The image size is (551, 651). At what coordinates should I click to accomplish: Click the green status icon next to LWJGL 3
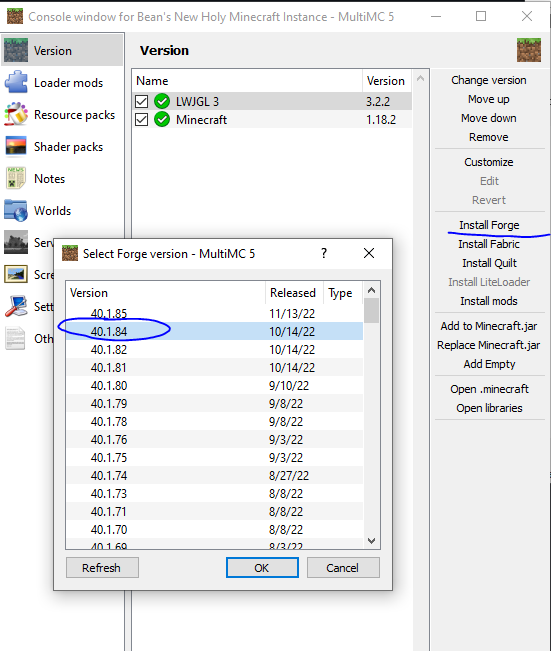162,101
